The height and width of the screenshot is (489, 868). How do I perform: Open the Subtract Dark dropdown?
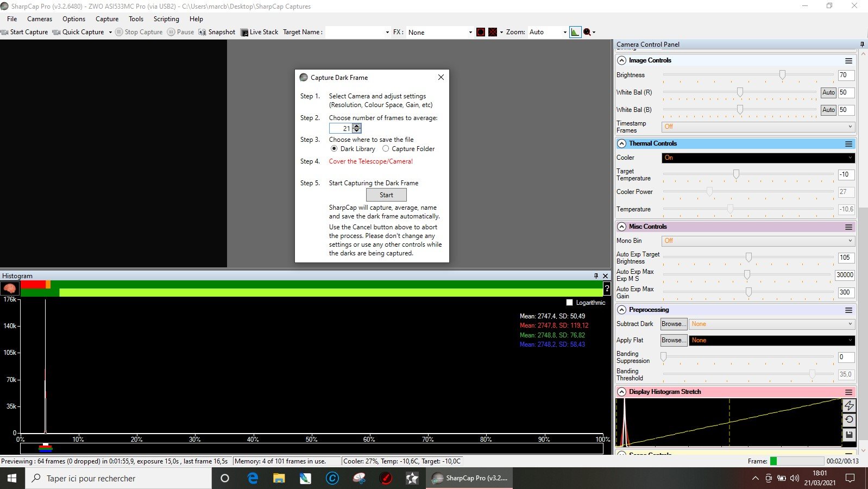click(772, 324)
